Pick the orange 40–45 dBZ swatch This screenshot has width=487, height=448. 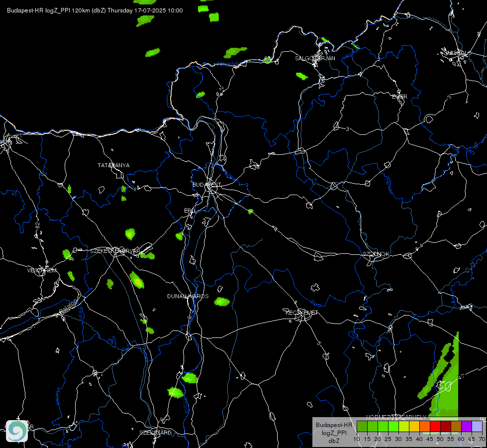point(425,426)
